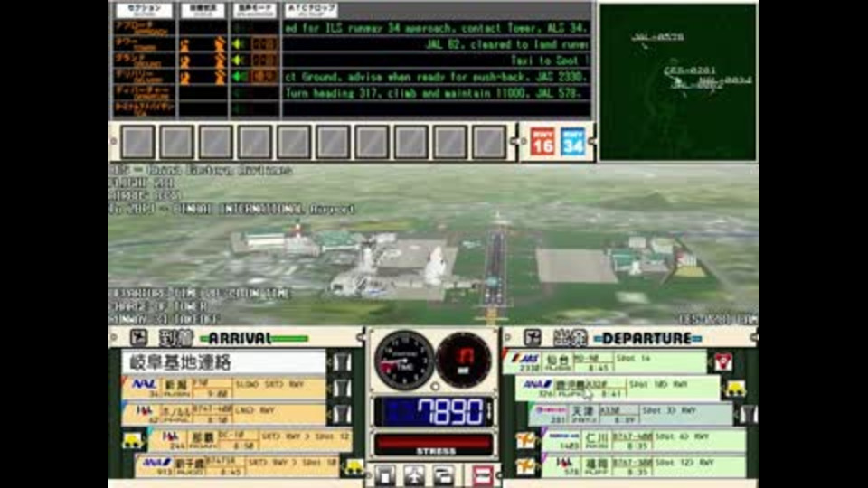Toggle the Ground row speaker icon
The image size is (868, 488).
(239, 61)
